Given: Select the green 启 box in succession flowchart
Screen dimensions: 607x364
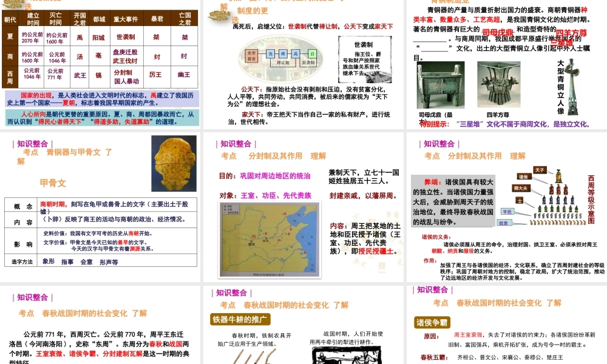Looking at the screenshot, I should [311, 53].
